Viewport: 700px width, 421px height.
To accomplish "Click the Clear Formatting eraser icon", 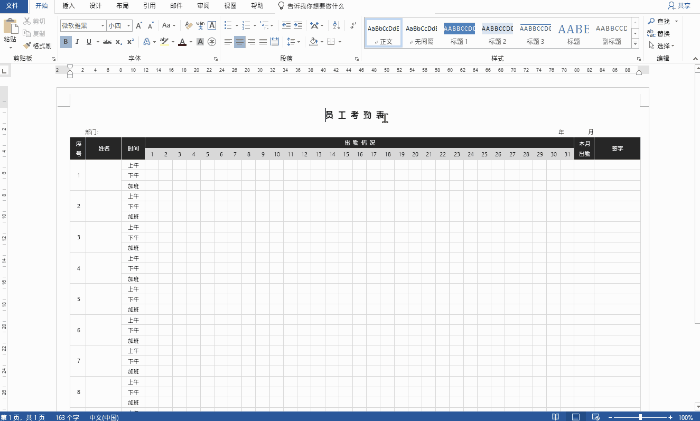I will point(188,26).
